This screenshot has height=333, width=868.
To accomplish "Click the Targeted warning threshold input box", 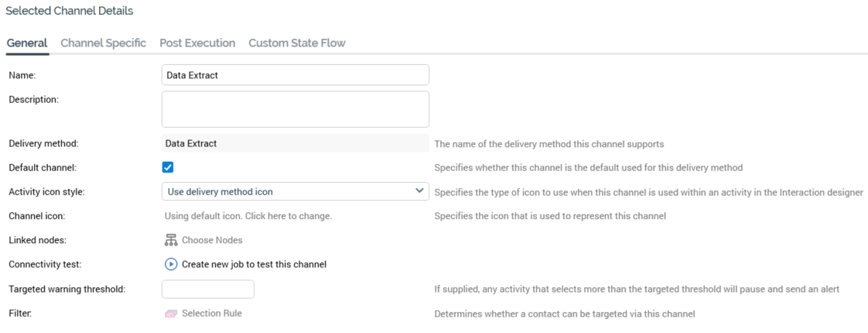I will [207, 289].
